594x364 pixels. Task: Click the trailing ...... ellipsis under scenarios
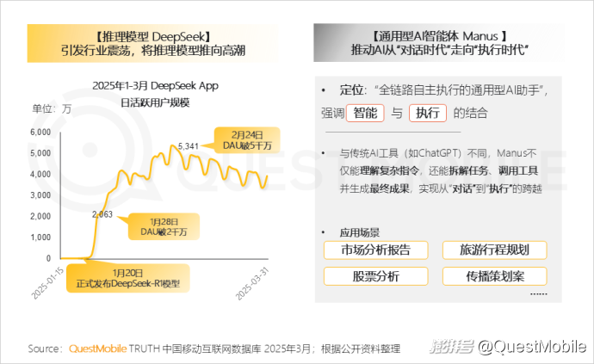coord(538,294)
